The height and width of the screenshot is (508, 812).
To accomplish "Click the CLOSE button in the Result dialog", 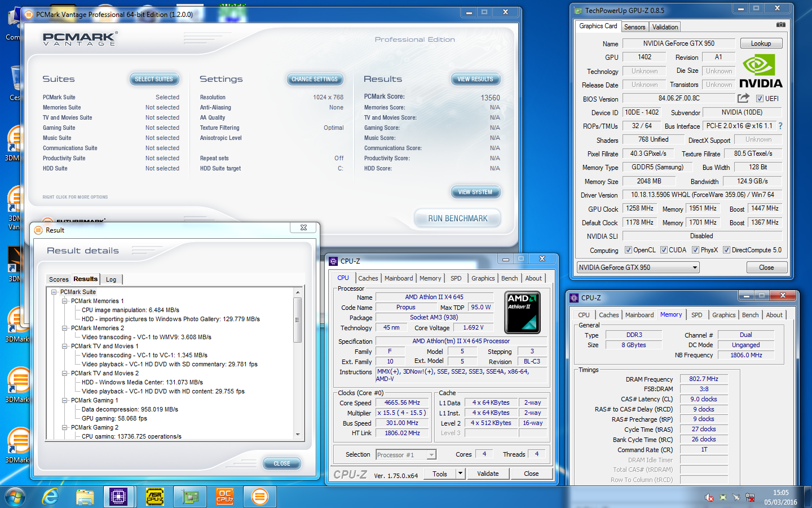I will [282, 463].
